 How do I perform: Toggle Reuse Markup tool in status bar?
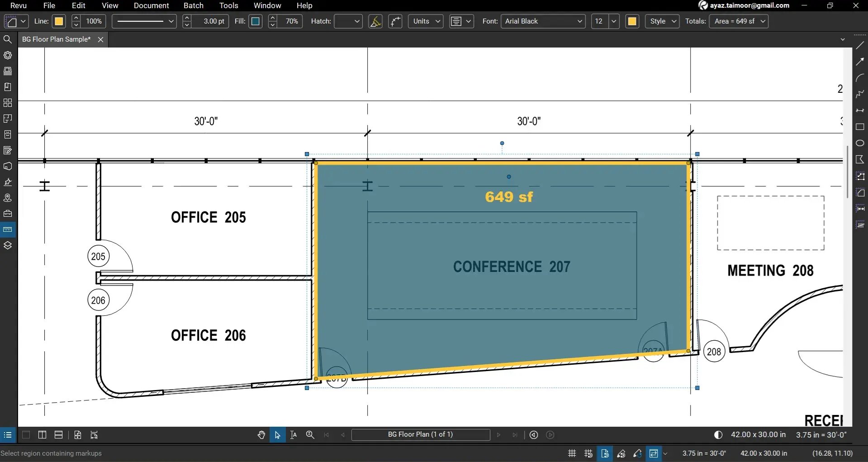[637, 453]
